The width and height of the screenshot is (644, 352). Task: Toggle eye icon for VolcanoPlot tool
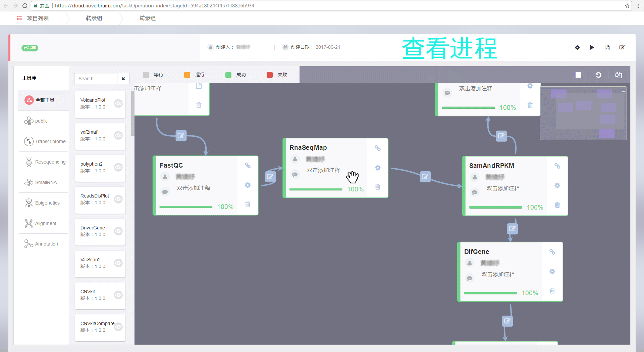118,103
